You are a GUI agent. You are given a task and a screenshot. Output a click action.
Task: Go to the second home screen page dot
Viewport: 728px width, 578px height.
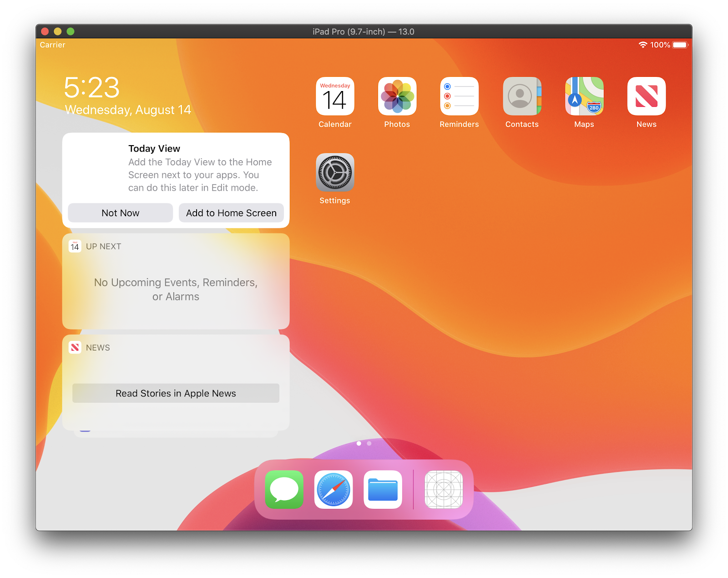click(x=369, y=443)
